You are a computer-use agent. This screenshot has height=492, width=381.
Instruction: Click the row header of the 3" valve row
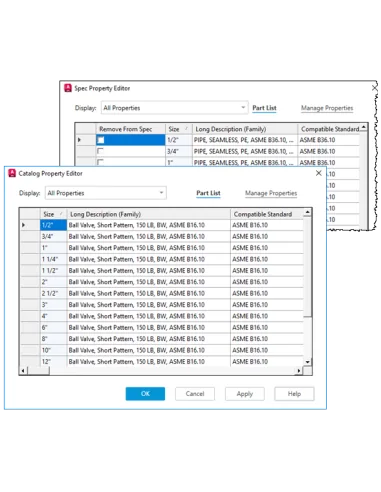point(30,305)
